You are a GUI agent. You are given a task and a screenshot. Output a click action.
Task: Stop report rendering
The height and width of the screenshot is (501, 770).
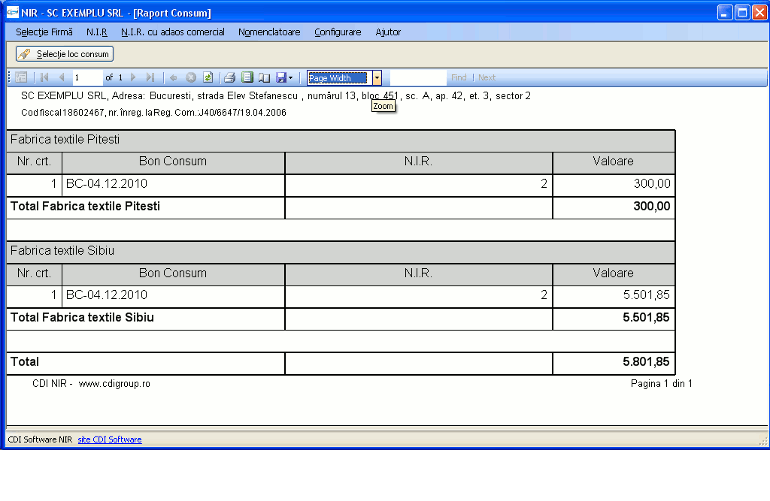[x=191, y=77]
